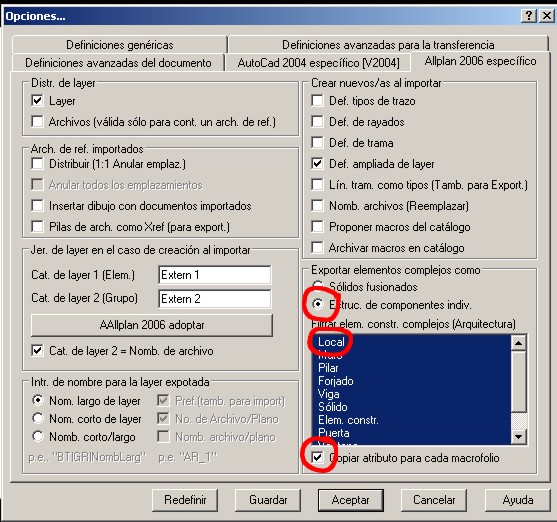Open Definiciones avanzadas del documento tab
The height and width of the screenshot is (522, 557).
click(x=118, y=63)
